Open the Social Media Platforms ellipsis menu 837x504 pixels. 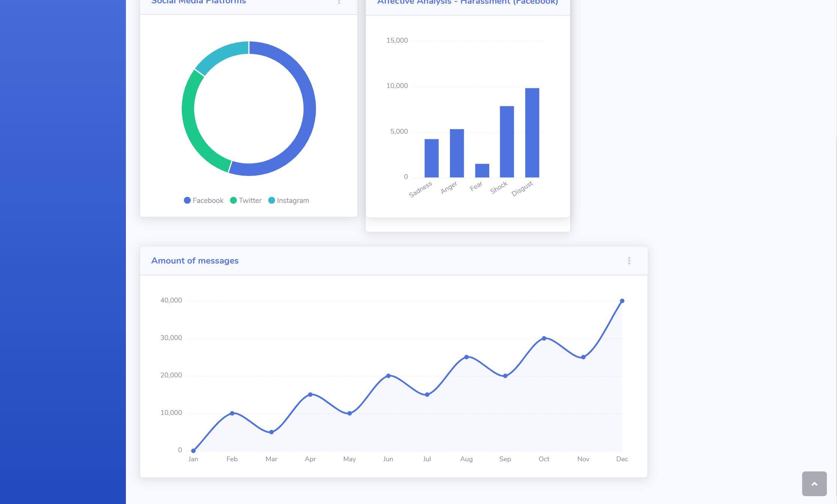click(339, 2)
